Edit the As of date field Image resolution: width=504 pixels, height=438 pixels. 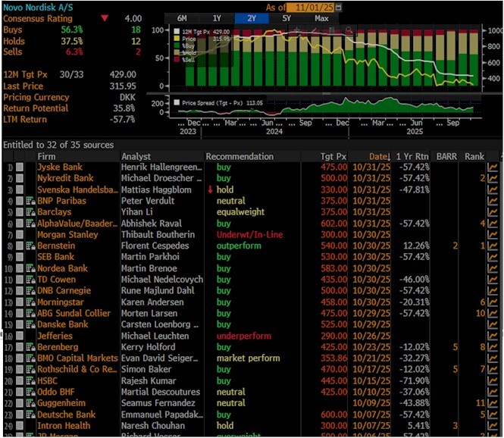311,7
